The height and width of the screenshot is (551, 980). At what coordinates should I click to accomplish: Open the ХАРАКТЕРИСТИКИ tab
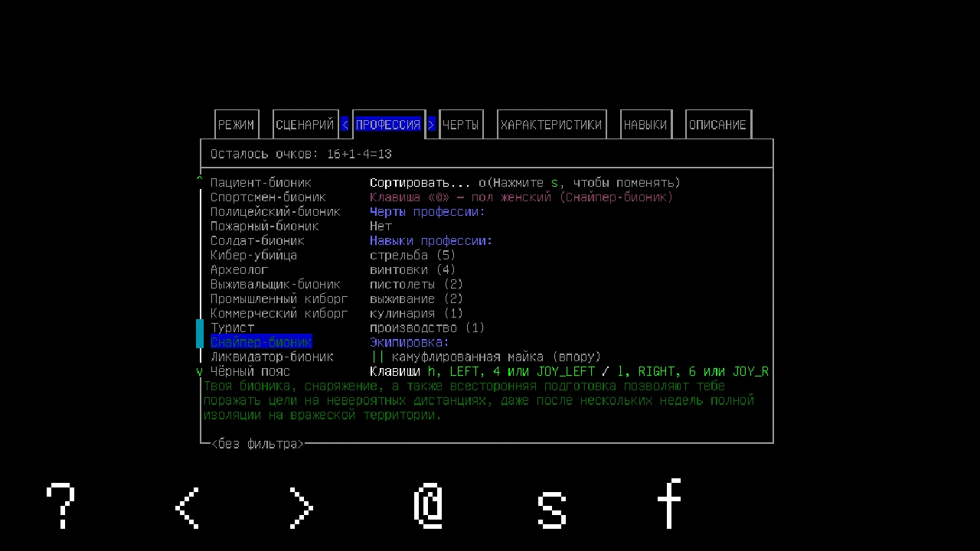coord(551,125)
